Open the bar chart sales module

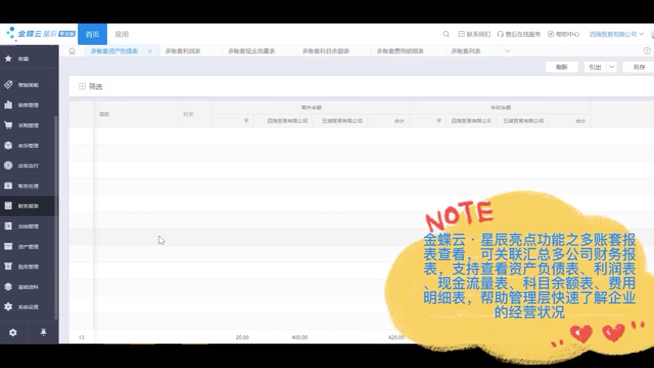8,105
